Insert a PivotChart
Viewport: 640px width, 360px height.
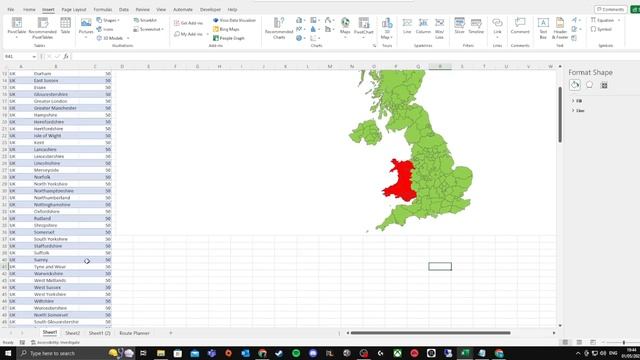coord(363,28)
